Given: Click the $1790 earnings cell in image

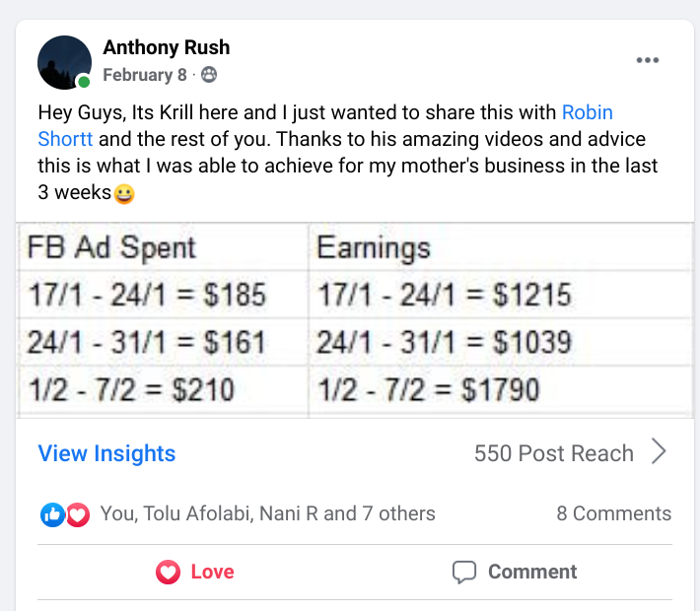Looking at the screenshot, I should [x=429, y=390].
